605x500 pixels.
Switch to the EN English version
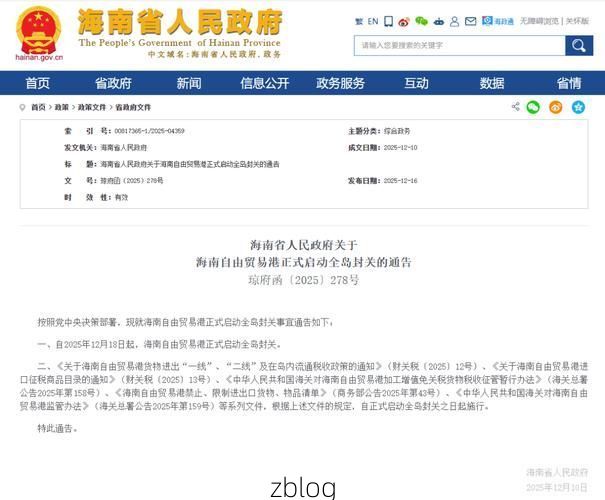click(373, 22)
